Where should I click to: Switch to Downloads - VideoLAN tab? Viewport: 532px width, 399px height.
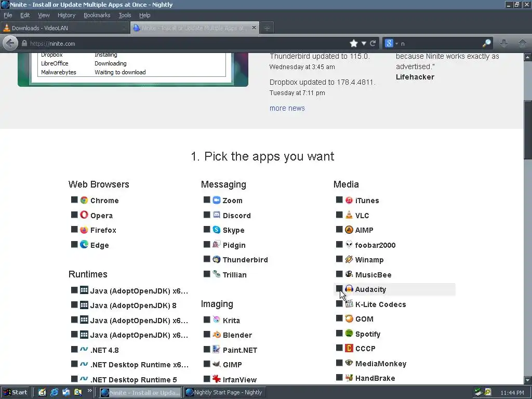[64, 28]
